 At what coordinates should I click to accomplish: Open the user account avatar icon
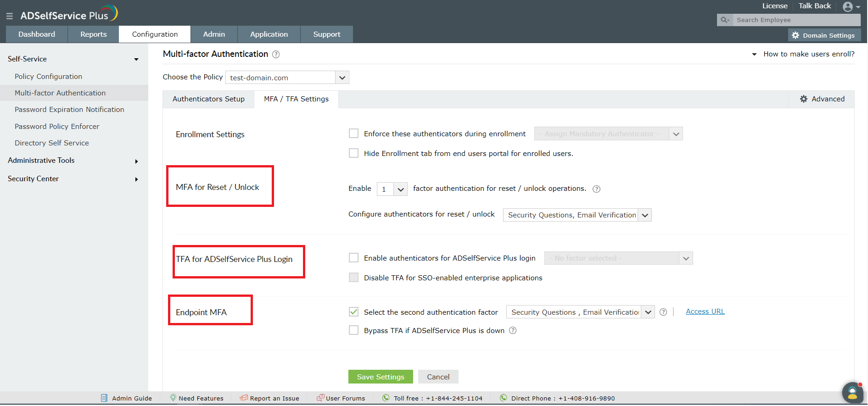[x=848, y=6]
